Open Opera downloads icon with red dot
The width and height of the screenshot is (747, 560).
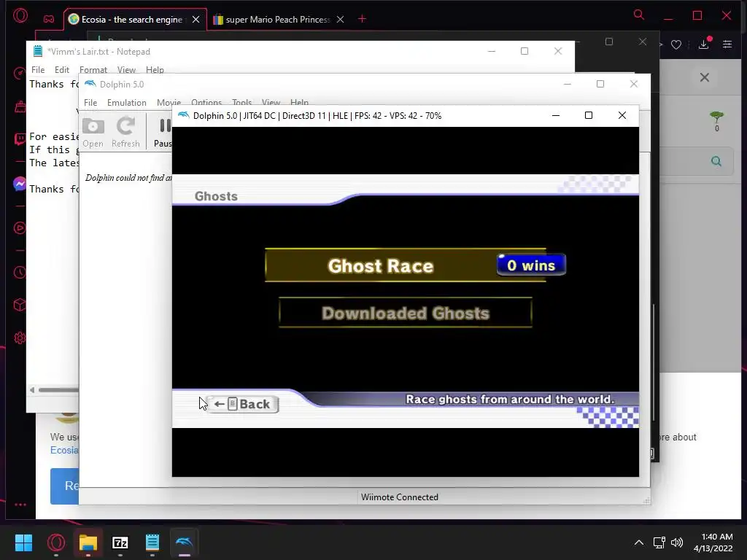(704, 44)
